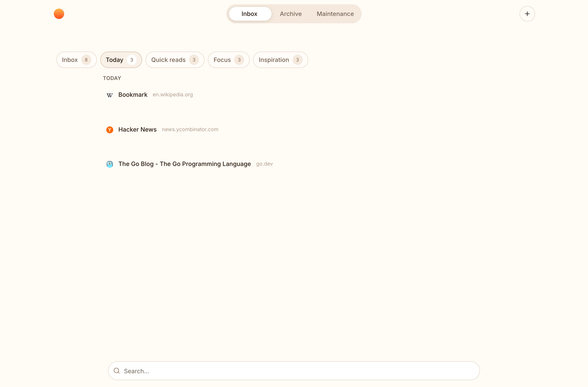Click the TODAY section heading
Image resolution: width=588 pixels, height=387 pixels.
[112, 78]
